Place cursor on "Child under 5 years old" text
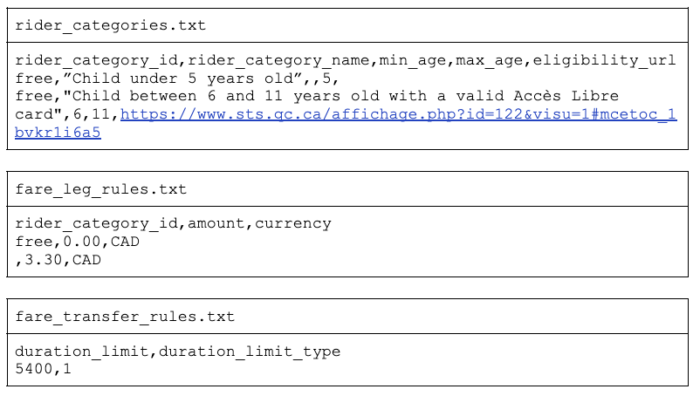700x396 pixels. click(x=183, y=79)
